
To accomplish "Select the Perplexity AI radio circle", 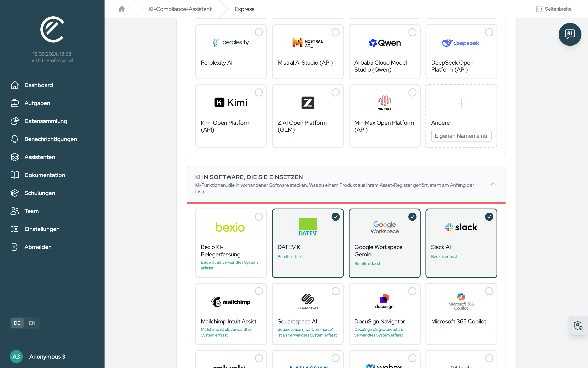I will pos(259,32).
